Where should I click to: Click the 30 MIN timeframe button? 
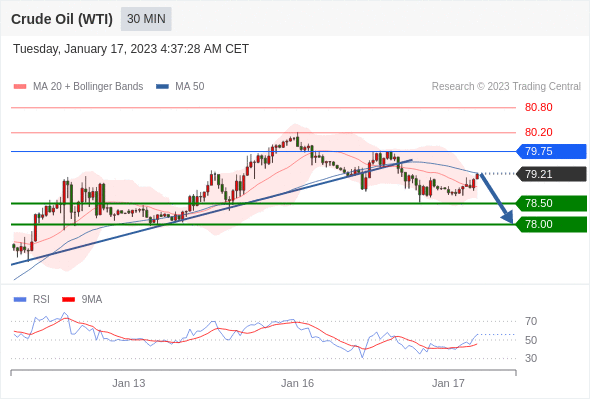(x=146, y=19)
